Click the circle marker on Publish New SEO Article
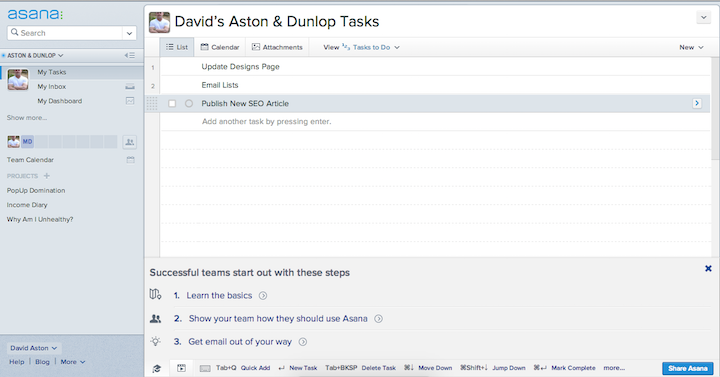This screenshot has width=720, height=377. tap(189, 103)
